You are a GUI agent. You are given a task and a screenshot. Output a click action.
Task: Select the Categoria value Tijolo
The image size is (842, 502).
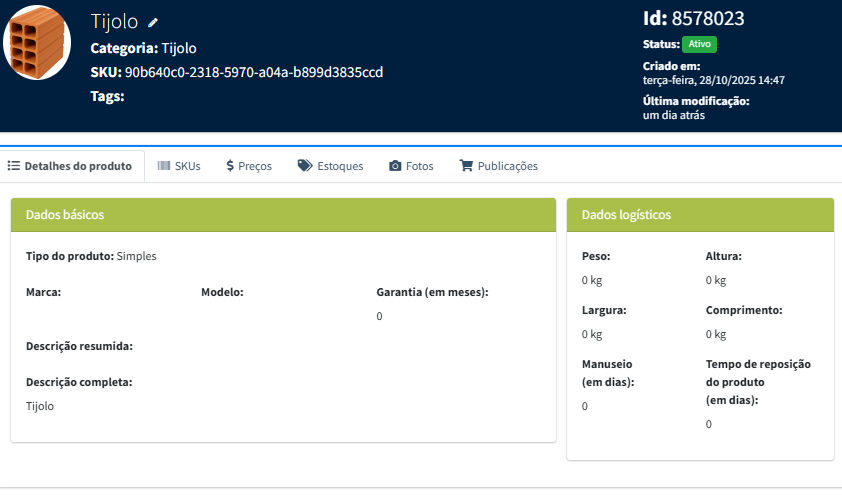point(179,48)
